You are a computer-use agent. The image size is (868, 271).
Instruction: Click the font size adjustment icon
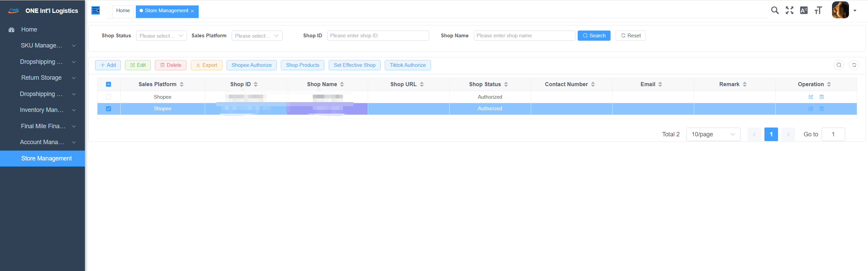(818, 11)
